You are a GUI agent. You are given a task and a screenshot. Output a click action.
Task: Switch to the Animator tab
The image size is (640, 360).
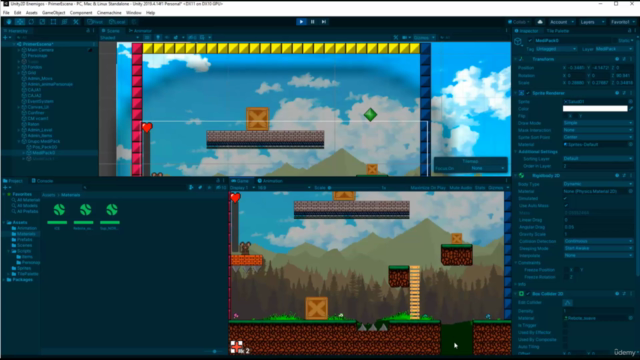point(140,31)
